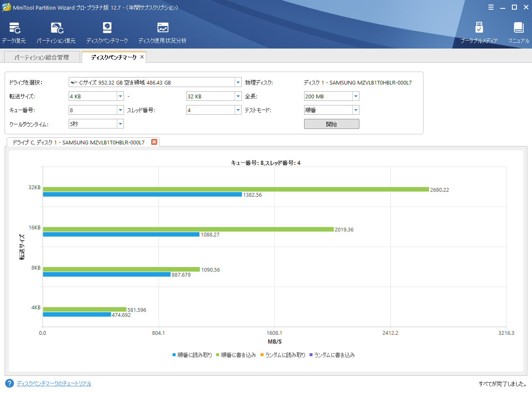Select the ディスクベンチマーク tab

click(114, 57)
